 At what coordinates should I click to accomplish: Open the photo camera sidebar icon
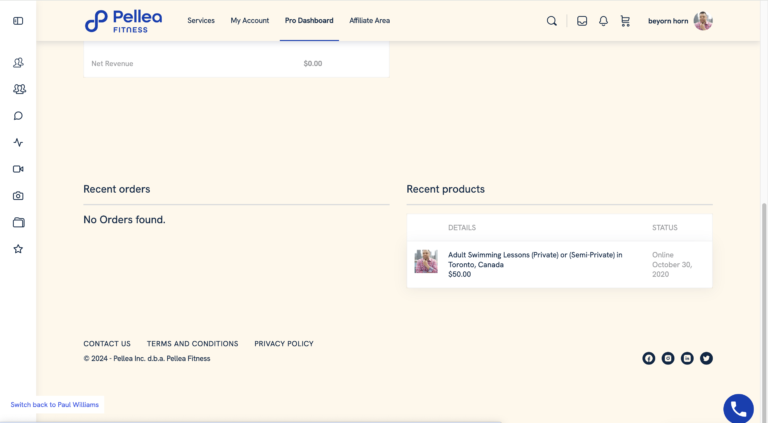tap(18, 196)
